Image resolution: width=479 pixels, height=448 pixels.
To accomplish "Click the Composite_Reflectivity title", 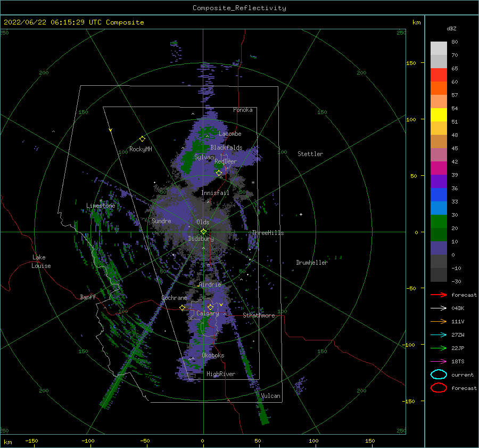I will click(x=240, y=8).
